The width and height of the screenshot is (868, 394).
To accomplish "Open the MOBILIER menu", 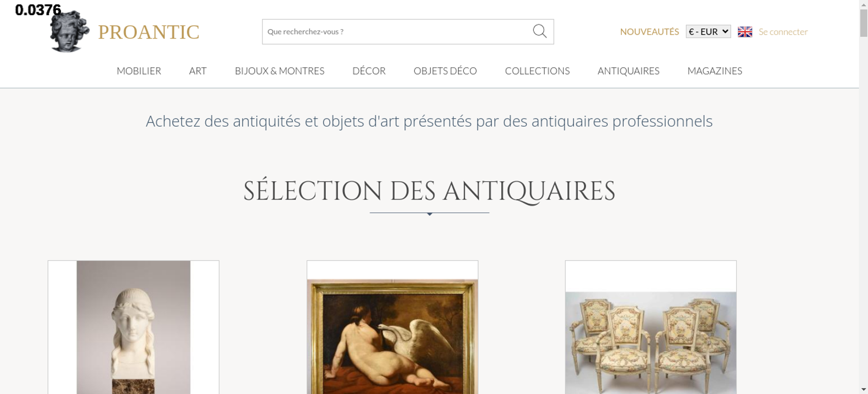I will click(139, 71).
